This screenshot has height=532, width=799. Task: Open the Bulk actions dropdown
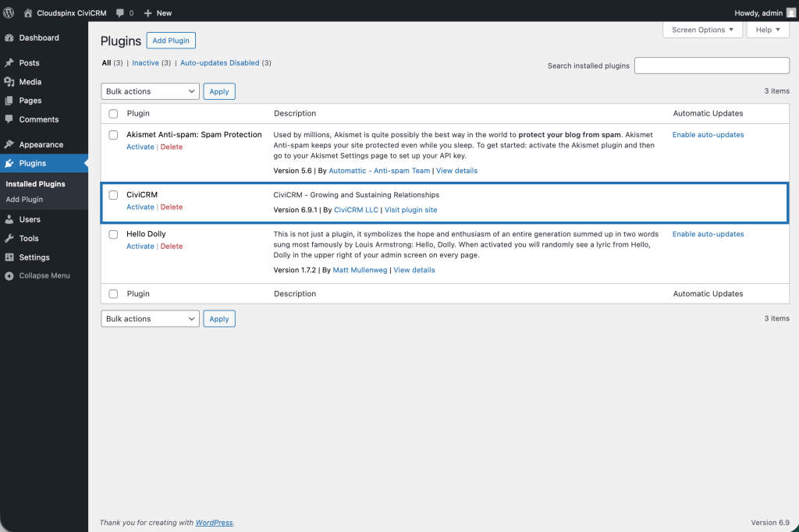pyautogui.click(x=149, y=91)
